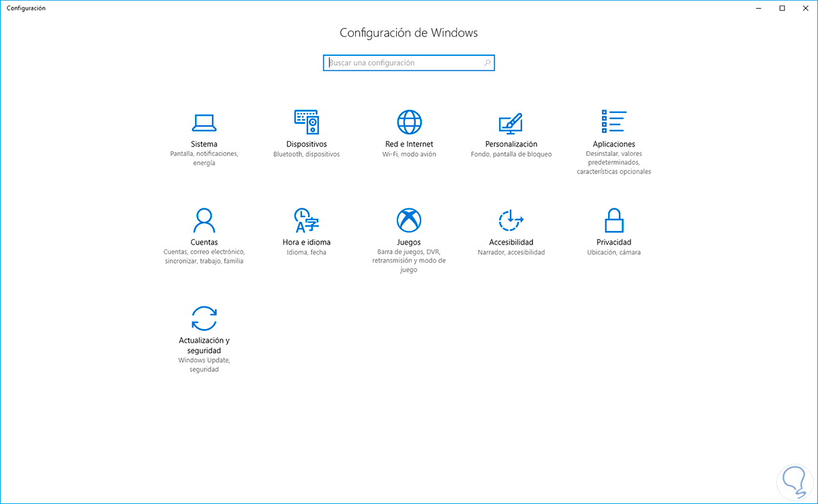Click 'Windows Update, seguridad' description text

click(204, 365)
